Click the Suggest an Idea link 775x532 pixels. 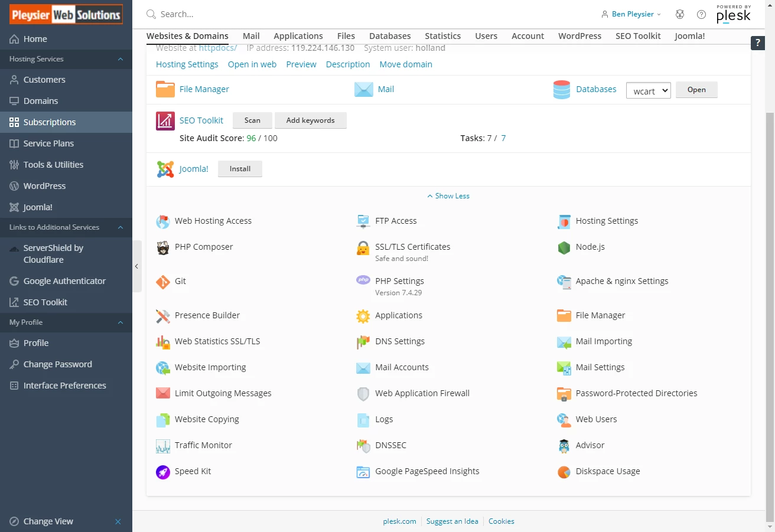coord(452,521)
